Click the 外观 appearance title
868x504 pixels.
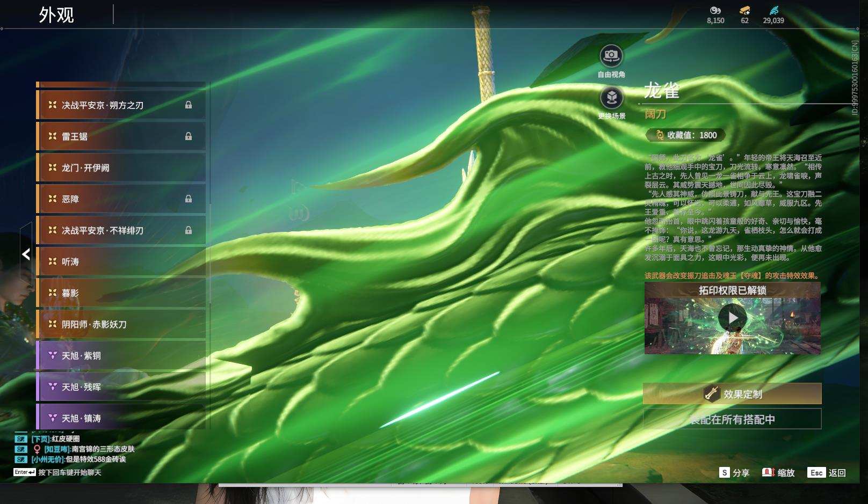click(x=56, y=14)
